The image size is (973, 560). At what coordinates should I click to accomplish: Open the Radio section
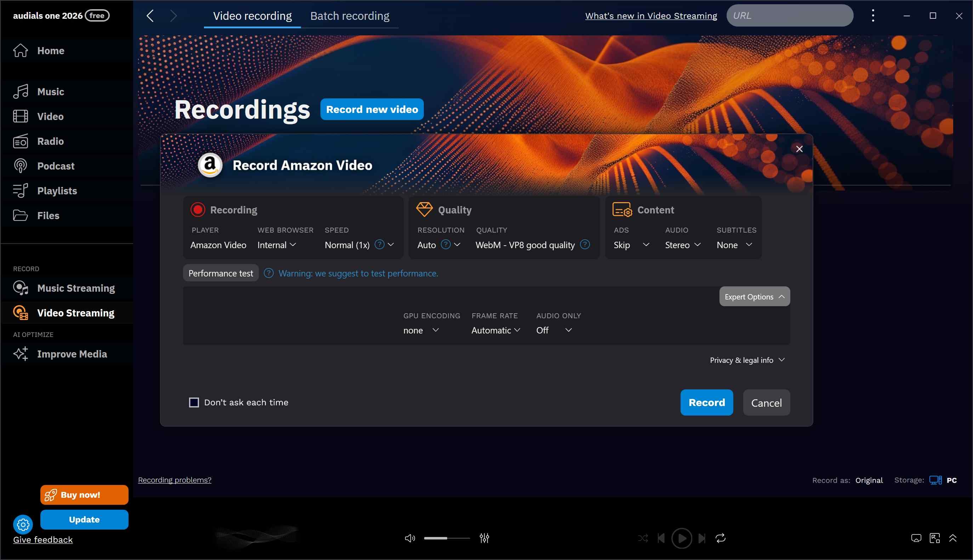[x=49, y=141]
